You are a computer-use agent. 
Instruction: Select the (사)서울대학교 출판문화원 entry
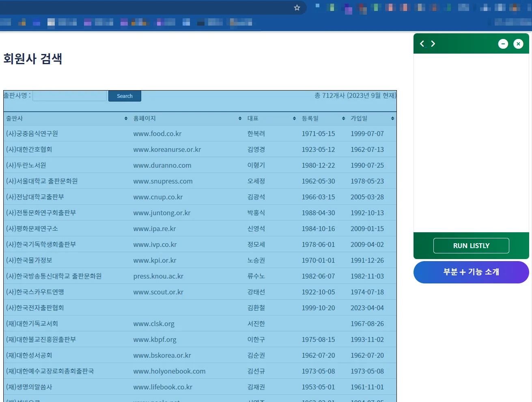(x=42, y=181)
